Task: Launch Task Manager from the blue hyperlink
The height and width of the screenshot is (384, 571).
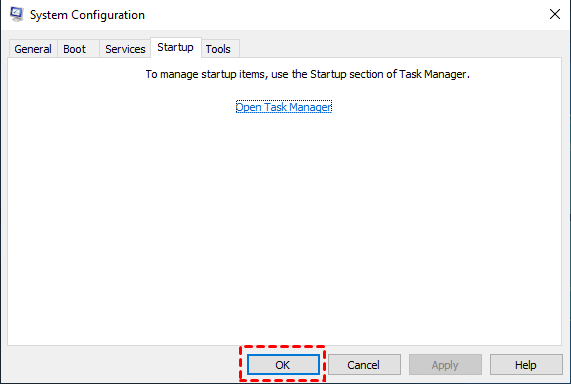Action: pyautogui.click(x=284, y=107)
